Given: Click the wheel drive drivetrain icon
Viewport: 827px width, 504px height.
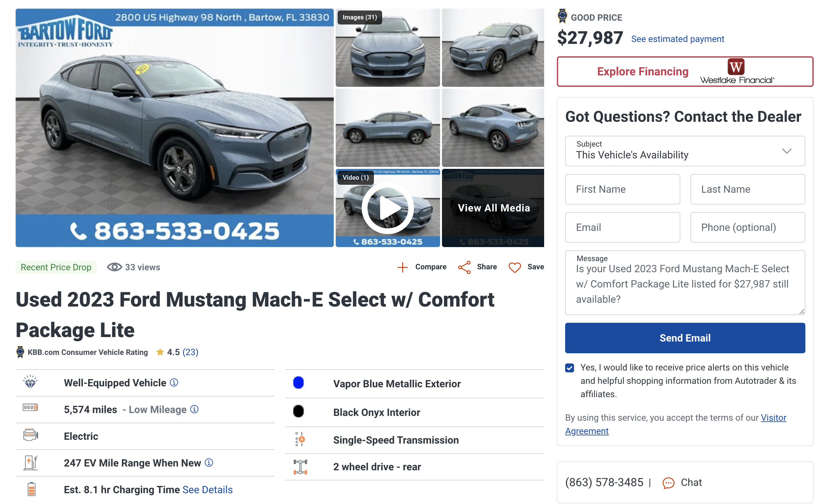Looking at the screenshot, I should click(x=300, y=467).
